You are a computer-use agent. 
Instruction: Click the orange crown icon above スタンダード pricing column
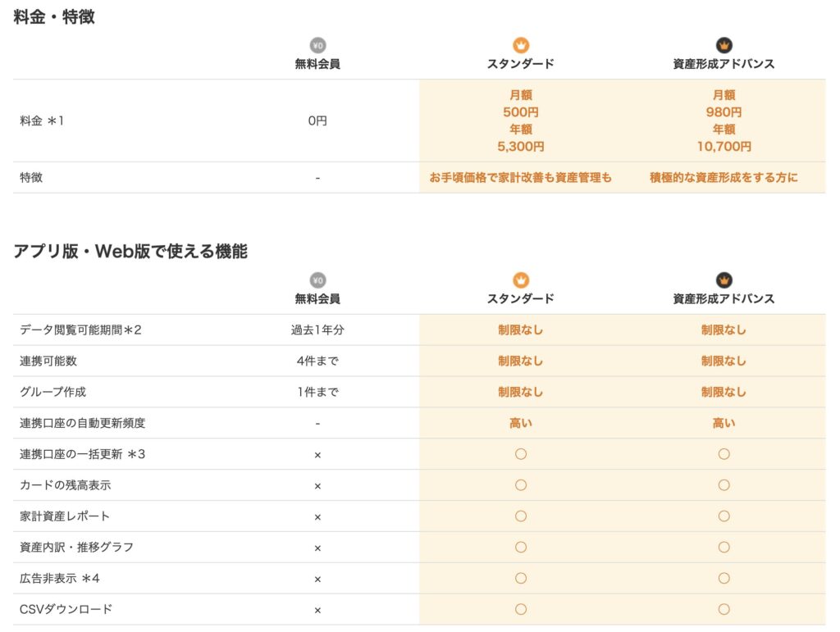click(521, 45)
